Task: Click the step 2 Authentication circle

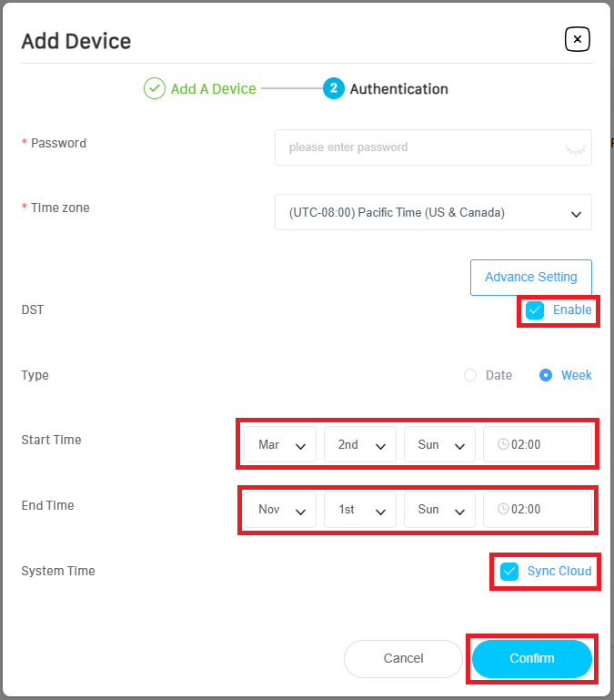Action: coord(334,89)
